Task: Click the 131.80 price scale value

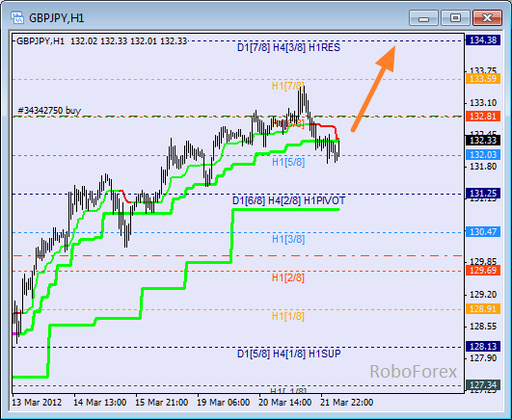Action: tap(483, 167)
